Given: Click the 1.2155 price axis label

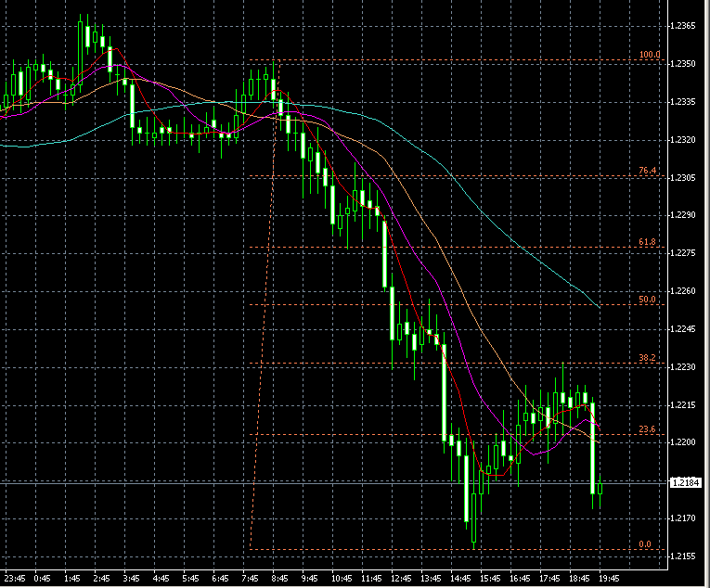Looking at the screenshot, I should click(x=683, y=556).
